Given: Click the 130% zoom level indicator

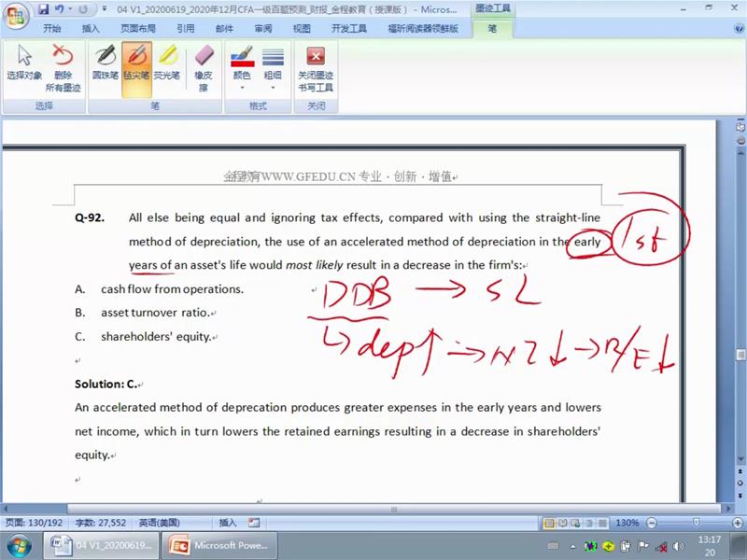Looking at the screenshot, I should pos(627,523).
